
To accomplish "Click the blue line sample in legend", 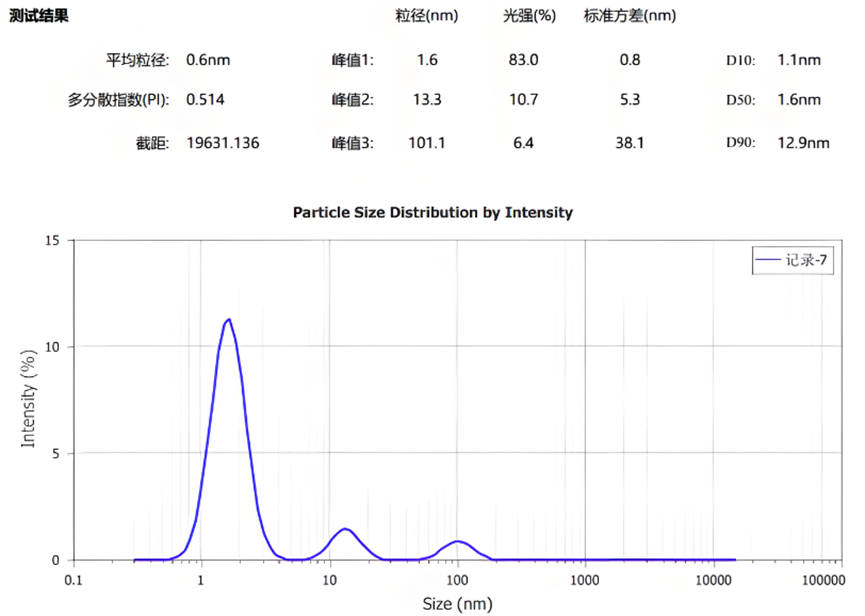I will click(x=769, y=260).
